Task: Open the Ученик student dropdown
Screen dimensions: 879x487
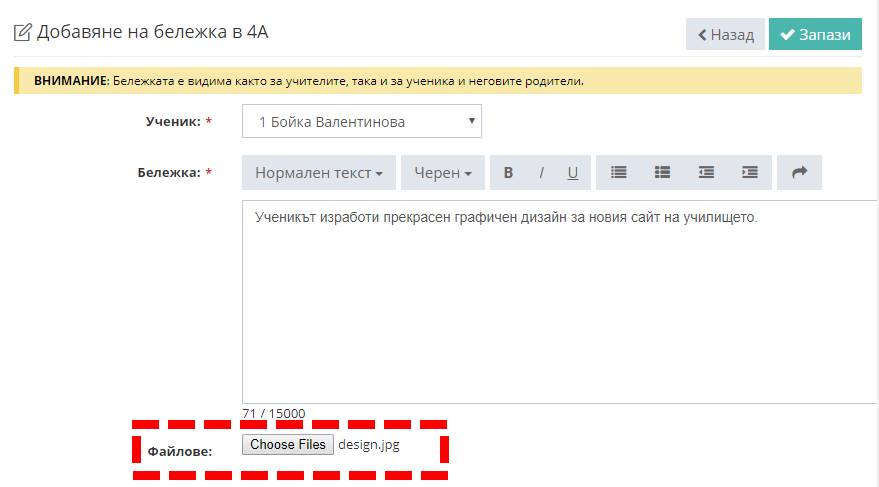Action: click(x=361, y=122)
